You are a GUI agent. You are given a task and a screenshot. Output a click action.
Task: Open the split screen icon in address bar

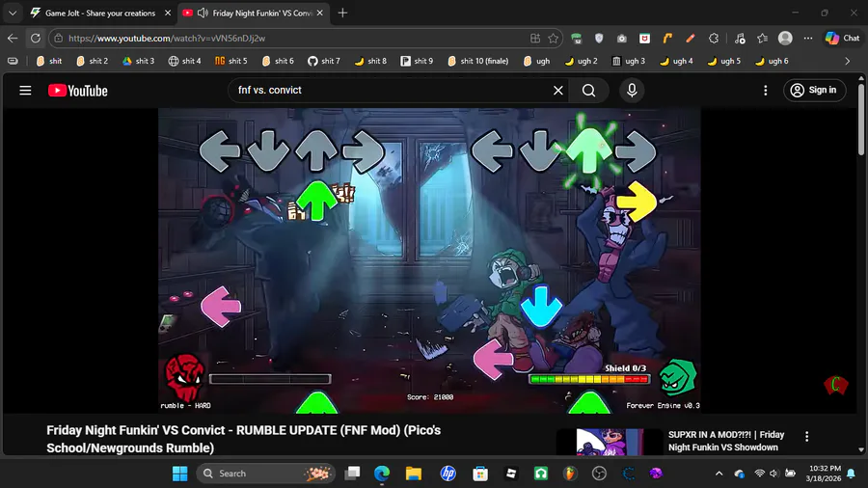(534, 39)
